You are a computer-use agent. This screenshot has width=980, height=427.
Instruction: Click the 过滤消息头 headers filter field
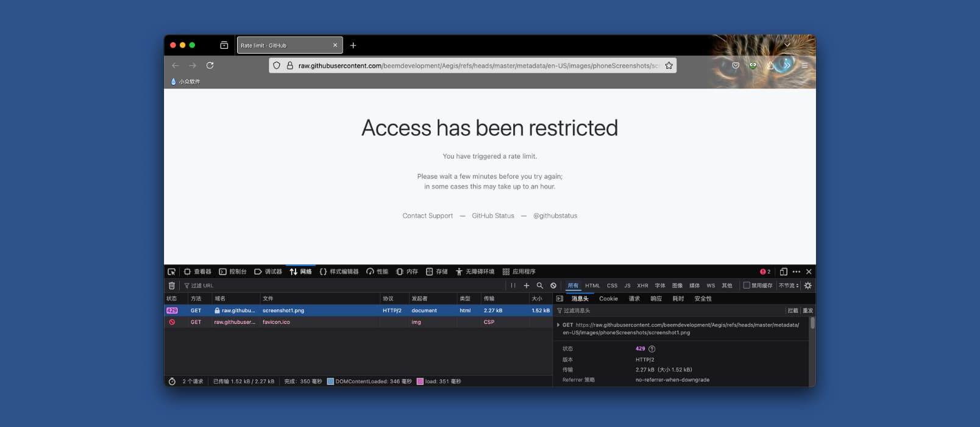(669, 310)
